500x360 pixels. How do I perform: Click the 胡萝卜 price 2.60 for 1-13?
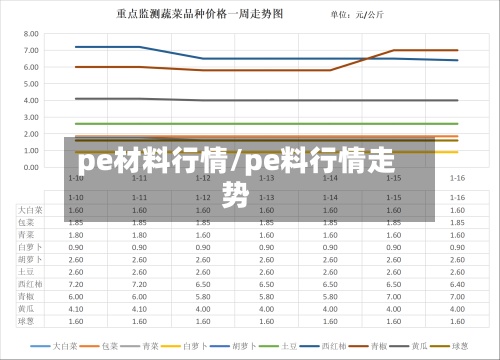(267, 260)
